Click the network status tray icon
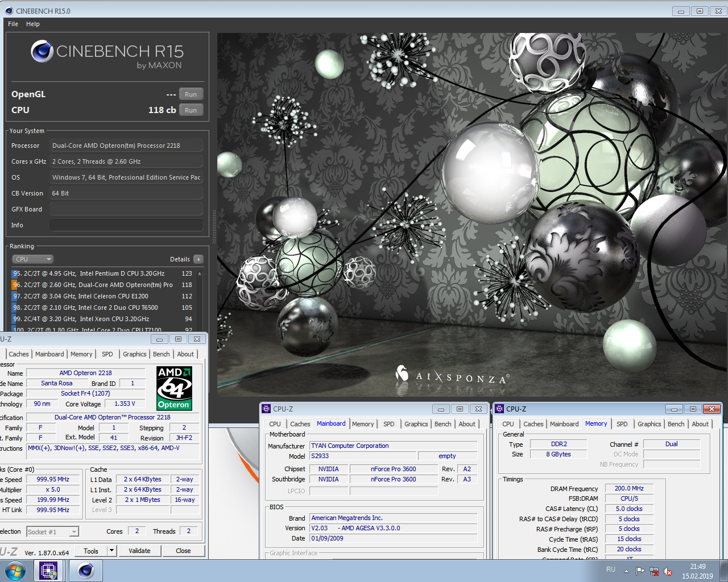 [x=654, y=571]
